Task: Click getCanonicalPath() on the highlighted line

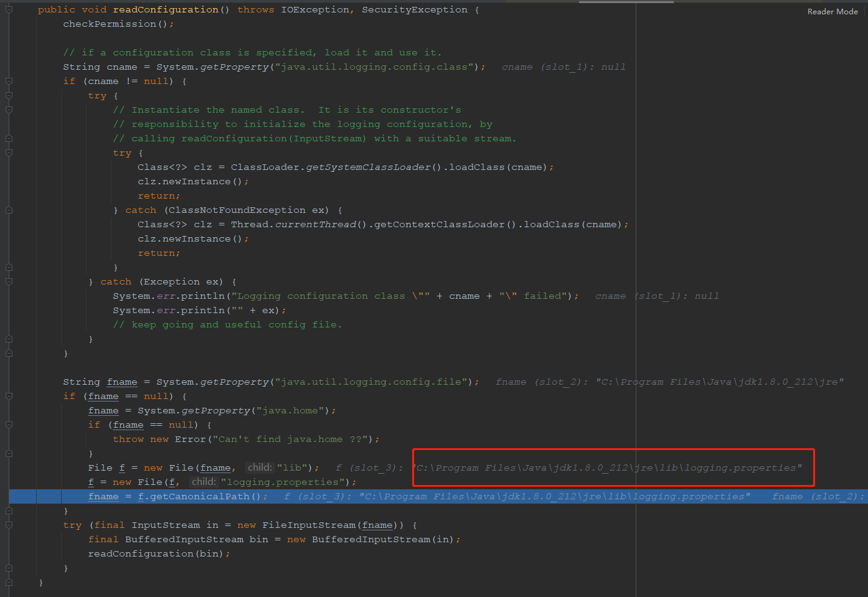Action: click(x=206, y=496)
